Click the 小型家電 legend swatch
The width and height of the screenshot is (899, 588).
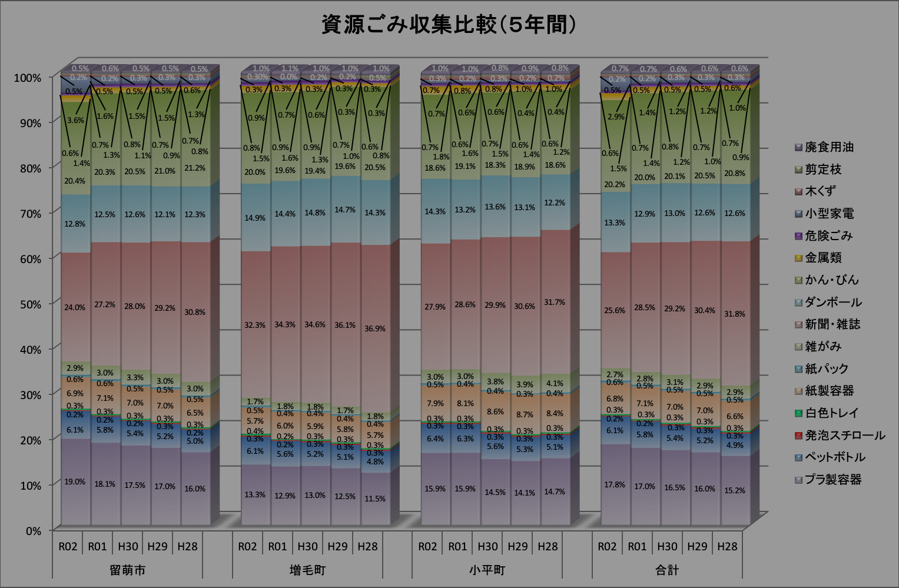tap(798, 214)
